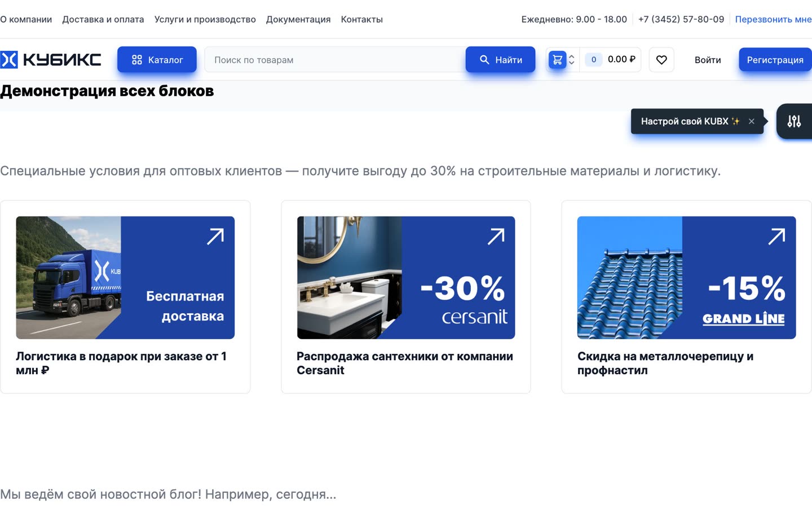Open the -30% cersanit banner image

[x=406, y=278]
